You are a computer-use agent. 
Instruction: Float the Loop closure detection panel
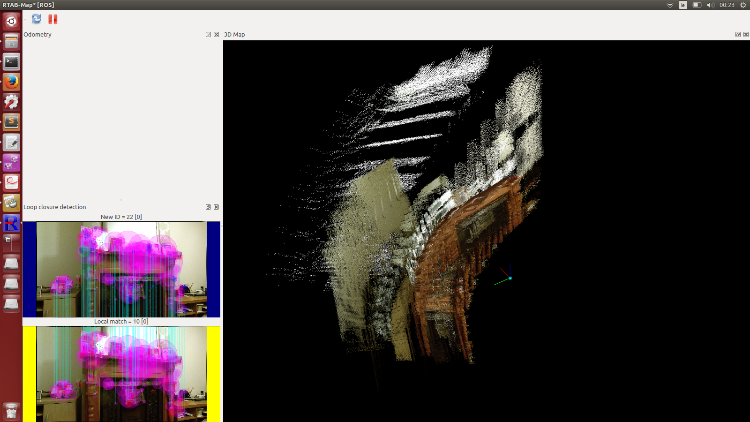[208, 207]
